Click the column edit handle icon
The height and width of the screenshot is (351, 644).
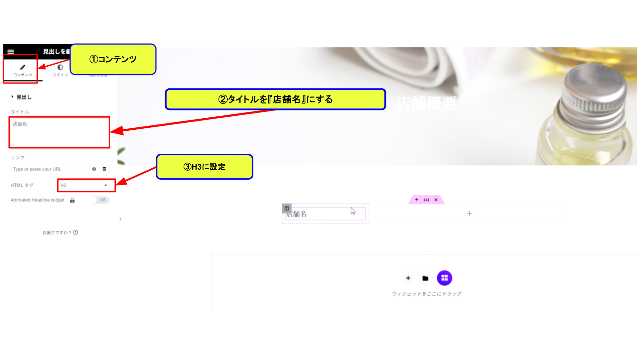pyautogui.click(x=287, y=208)
